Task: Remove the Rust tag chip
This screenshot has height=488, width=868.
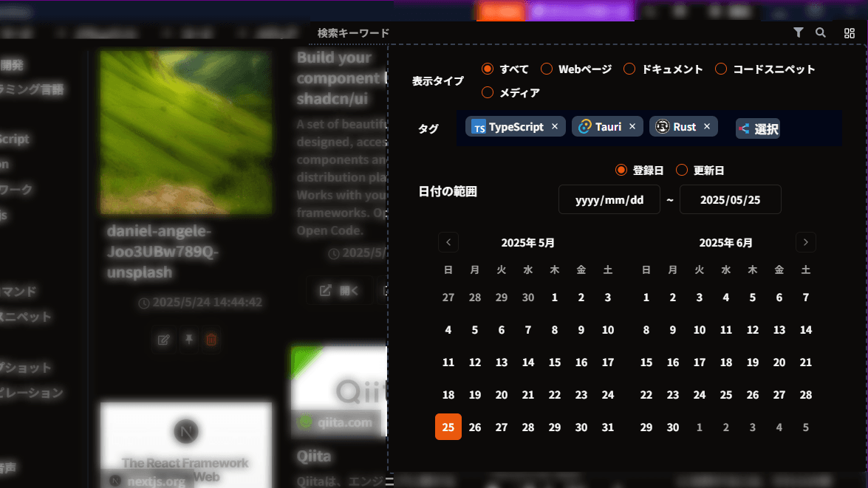Action: pyautogui.click(x=707, y=127)
